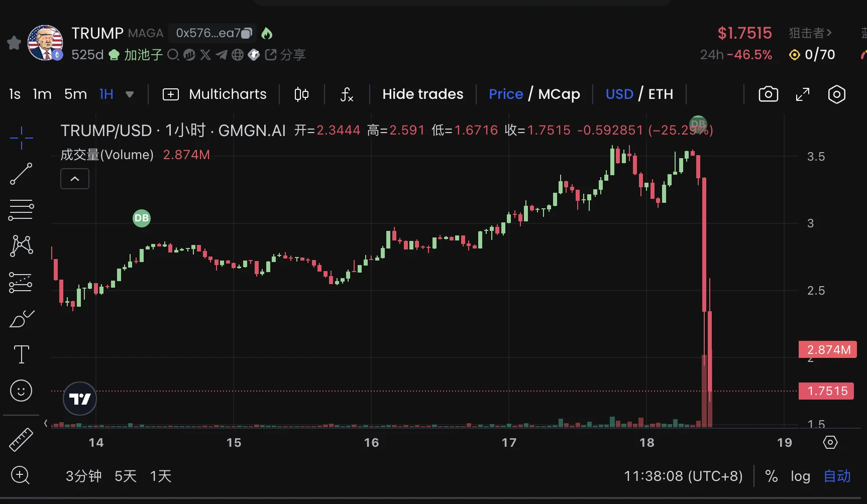Screen dimensions: 867x504
Task: Pick the brush drawing tool
Action: [x=21, y=319]
